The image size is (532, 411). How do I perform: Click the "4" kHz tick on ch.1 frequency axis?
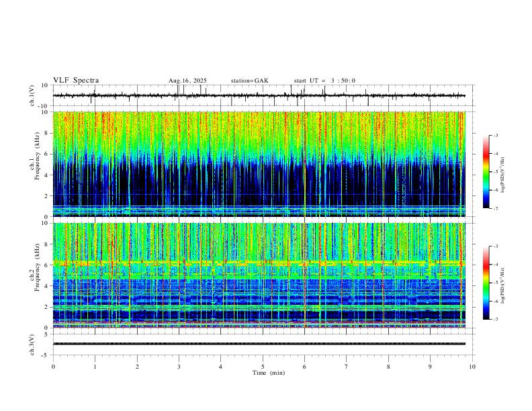[47, 175]
